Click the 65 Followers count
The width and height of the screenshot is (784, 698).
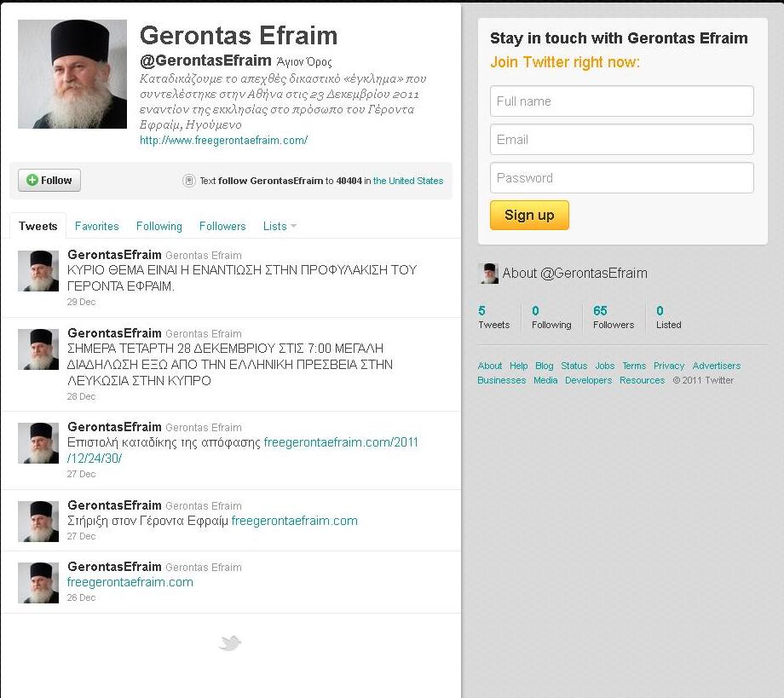coord(613,316)
